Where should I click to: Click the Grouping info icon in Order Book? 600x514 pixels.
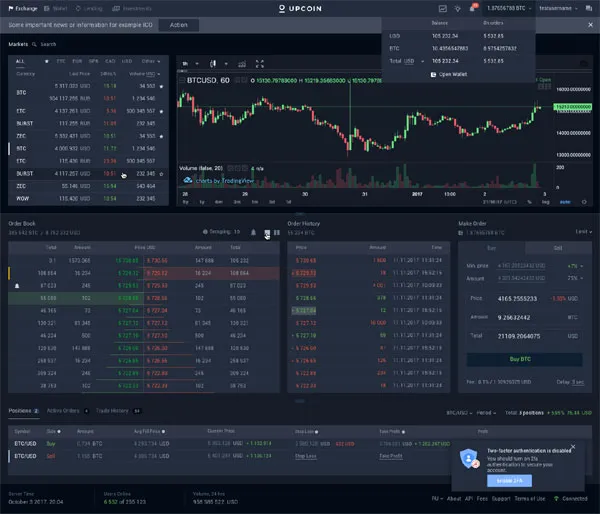click(x=205, y=232)
